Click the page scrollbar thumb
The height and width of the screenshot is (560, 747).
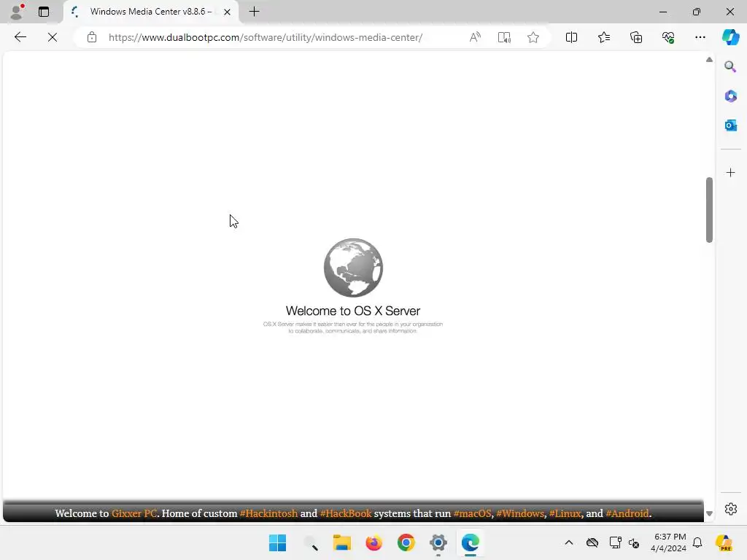click(x=709, y=210)
